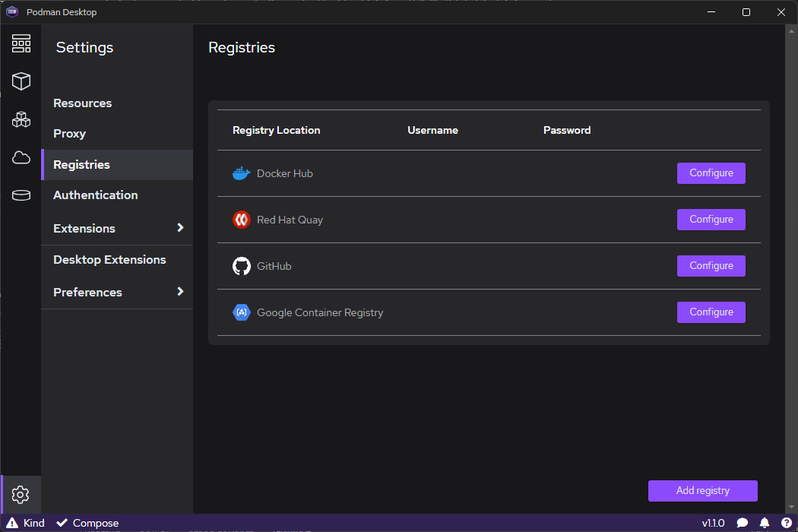Open Images via the cloud icon
798x532 pixels.
21,158
